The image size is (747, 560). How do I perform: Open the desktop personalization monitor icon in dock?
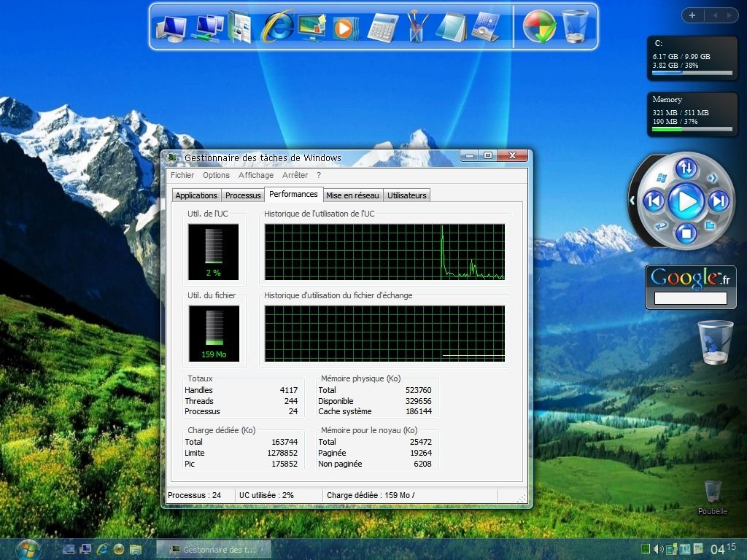point(311,28)
